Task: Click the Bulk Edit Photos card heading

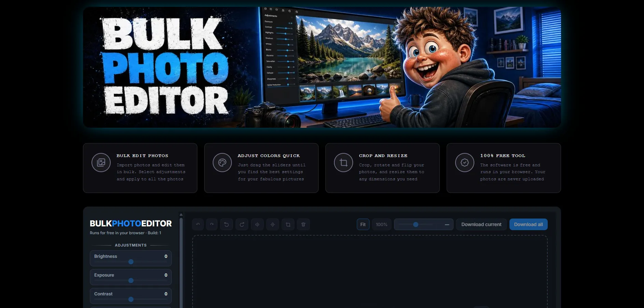Action: (x=142, y=156)
